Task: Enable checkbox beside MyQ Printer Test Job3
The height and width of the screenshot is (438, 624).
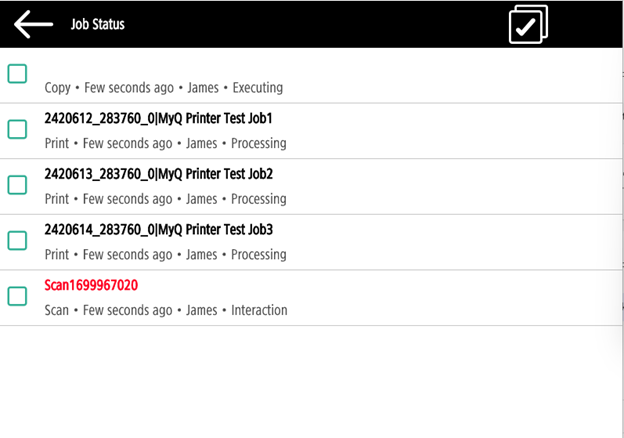Action: click(17, 241)
